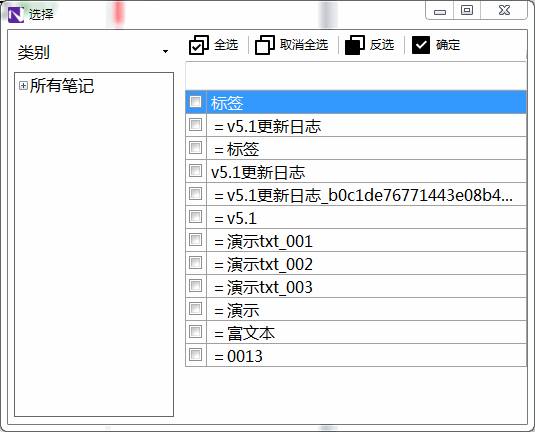Select the = 演示txt_002 row
The width and height of the screenshot is (535, 432).
coord(366,263)
